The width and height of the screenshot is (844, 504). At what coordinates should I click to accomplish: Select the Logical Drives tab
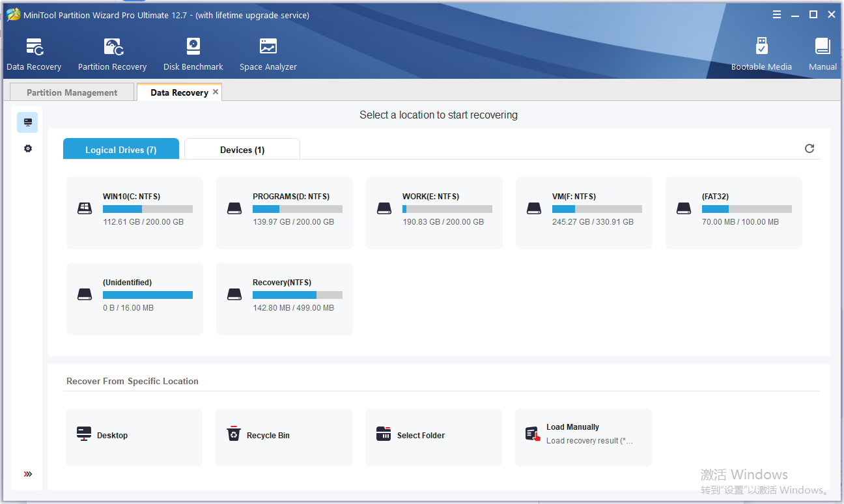pyautogui.click(x=120, y=149)
